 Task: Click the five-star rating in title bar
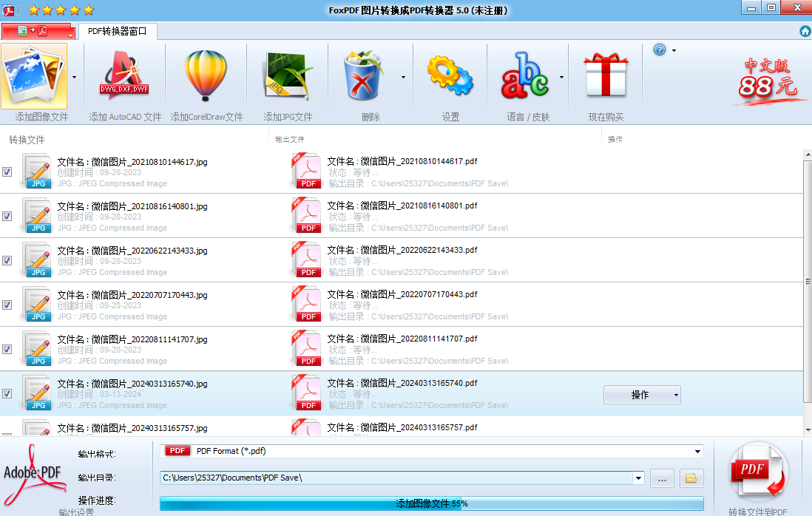pyautogui.click(x=61, y=10)
